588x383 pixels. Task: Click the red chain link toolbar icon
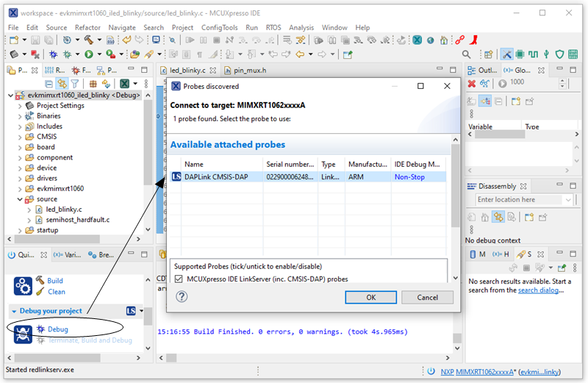[x=460, y=40]
